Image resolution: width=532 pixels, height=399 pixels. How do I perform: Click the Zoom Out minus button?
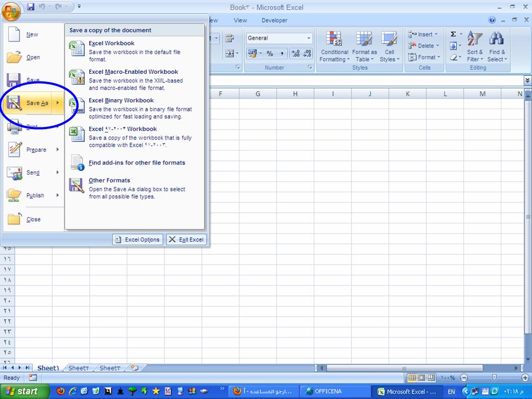tap(464, 377)
